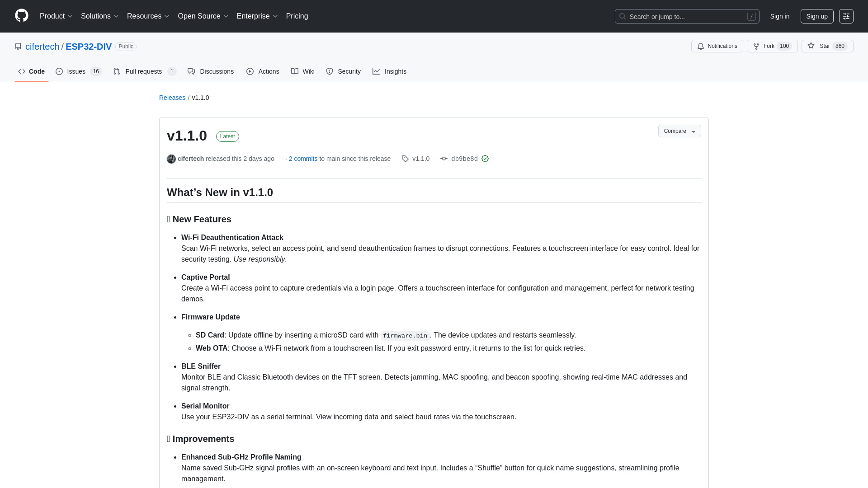Go back to Releases breadcrumb link
This screenshot has height=488, width=868.
[172, 98]
